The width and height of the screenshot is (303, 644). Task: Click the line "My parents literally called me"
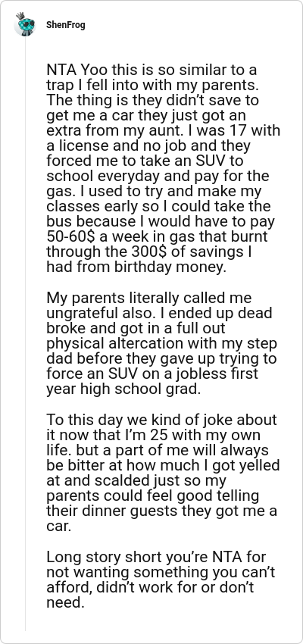(149, 298)
